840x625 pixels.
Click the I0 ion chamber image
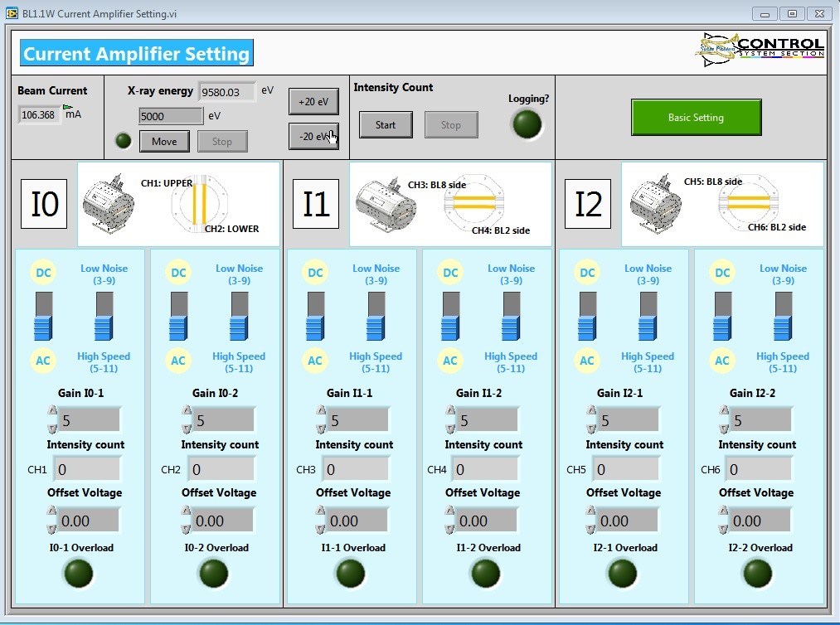109,204
